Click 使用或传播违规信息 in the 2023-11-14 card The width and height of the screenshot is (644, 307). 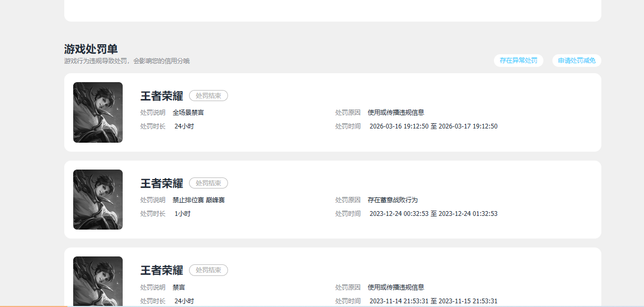(396, 288)
